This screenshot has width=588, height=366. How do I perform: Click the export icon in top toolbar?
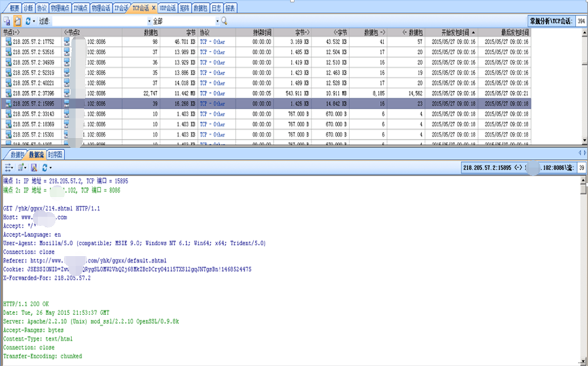coord(7,22)
